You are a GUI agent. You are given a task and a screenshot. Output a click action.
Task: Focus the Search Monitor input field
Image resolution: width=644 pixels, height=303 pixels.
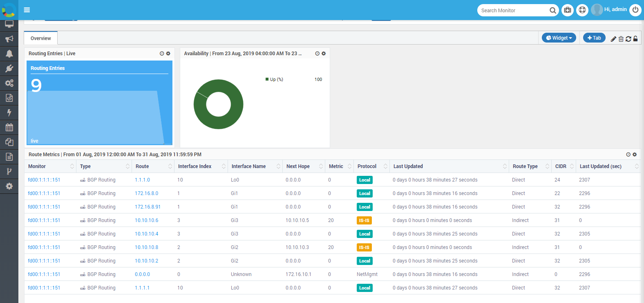pyautogui.click(x=513, y=10)
